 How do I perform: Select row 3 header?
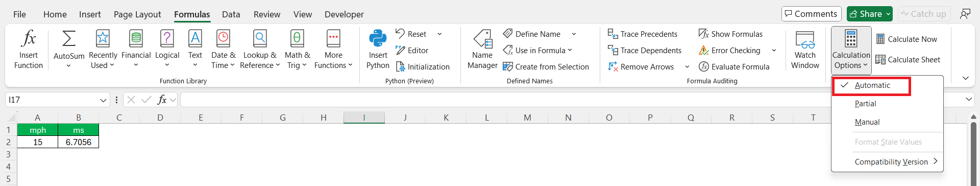[8, 154]
